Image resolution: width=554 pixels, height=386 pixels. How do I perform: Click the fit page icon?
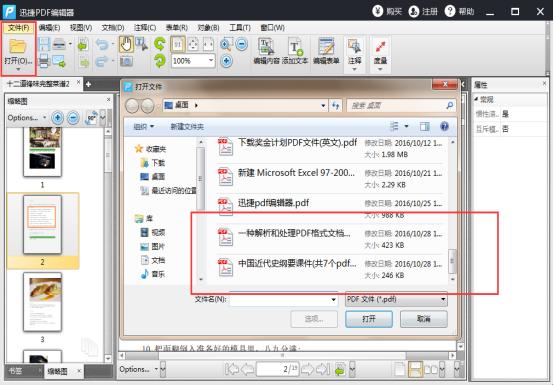click(193, 44)
